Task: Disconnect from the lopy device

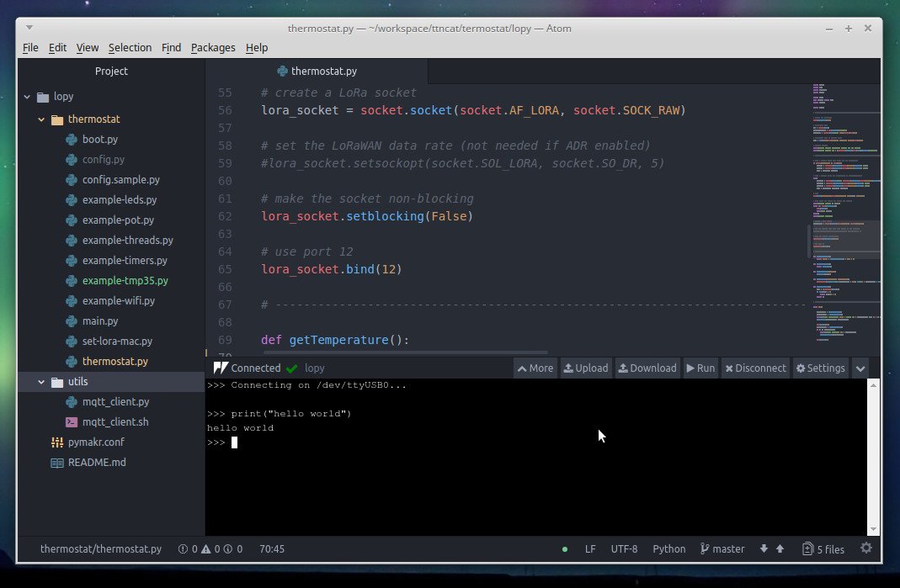Action: (x=755, y=368)
